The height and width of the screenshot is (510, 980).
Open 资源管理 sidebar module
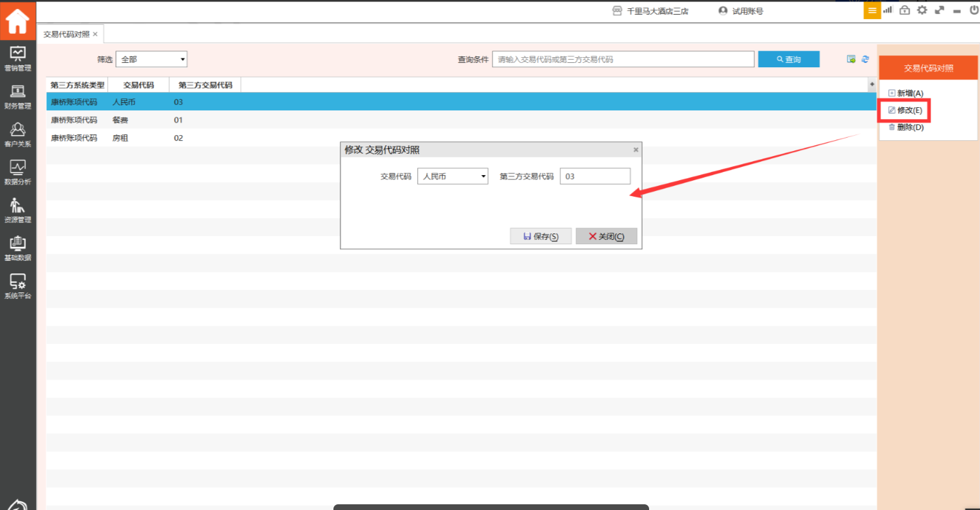point(18,211)
